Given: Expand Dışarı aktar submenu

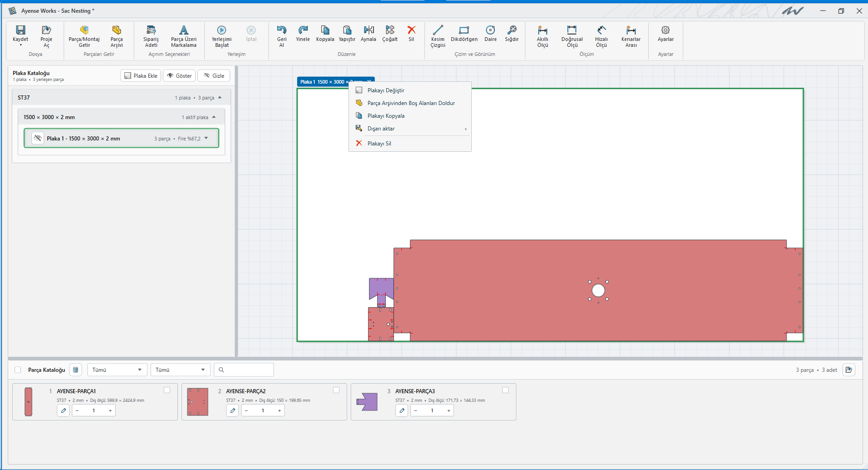Looking at the screenshot, I should pos(410,129).
